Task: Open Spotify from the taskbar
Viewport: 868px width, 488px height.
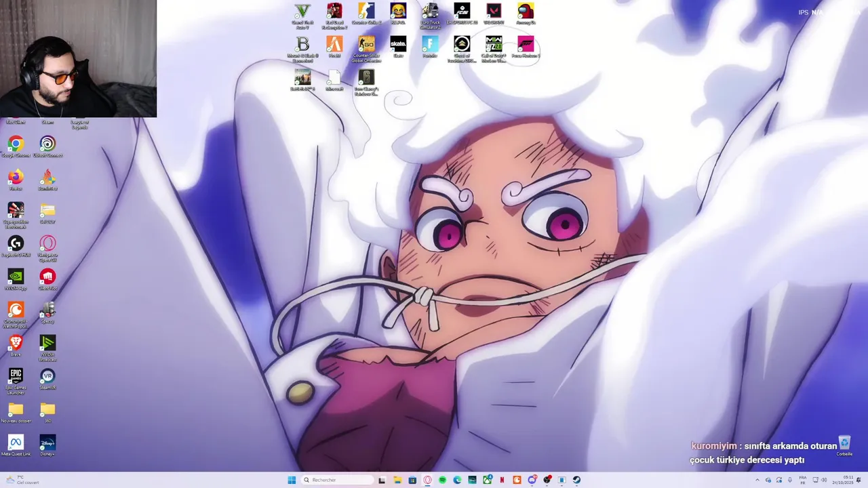Action: click(x=442, y=480)
